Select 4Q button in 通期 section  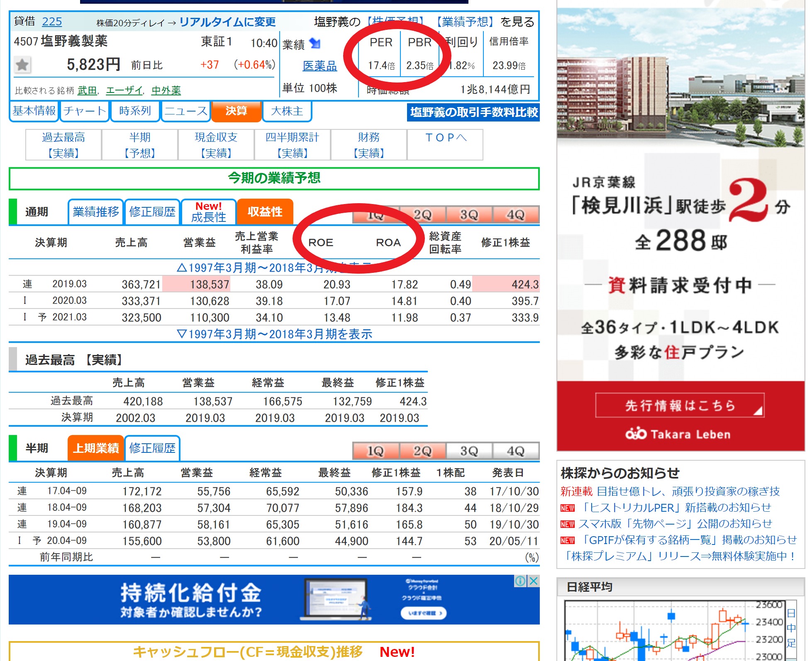(516, 215)
